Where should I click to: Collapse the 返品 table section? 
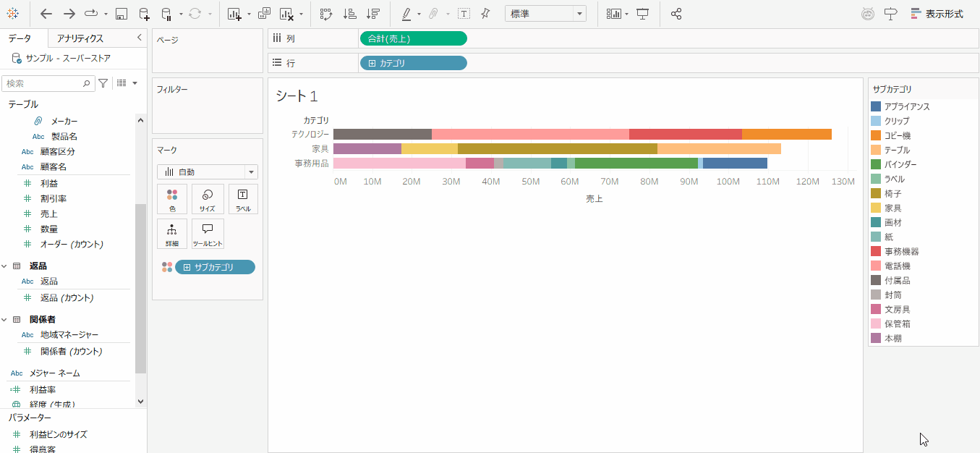(5, 266)
